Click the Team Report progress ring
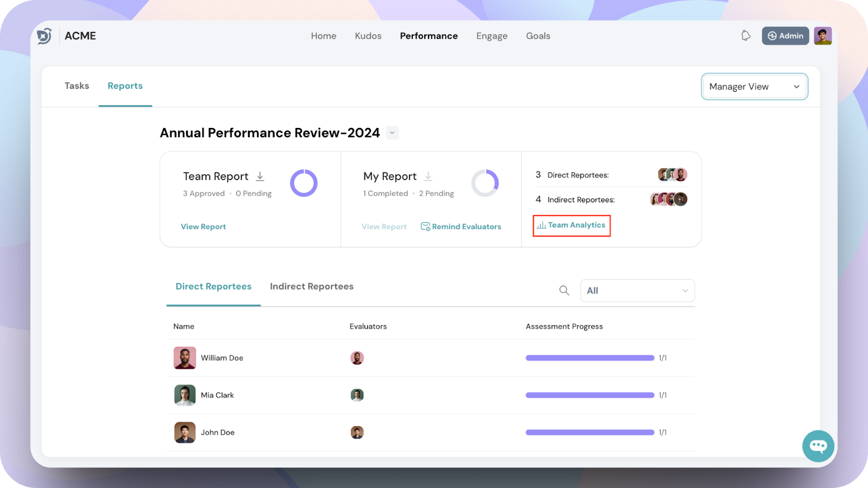Screen dimensions: 868x488 tap(304, 183)
